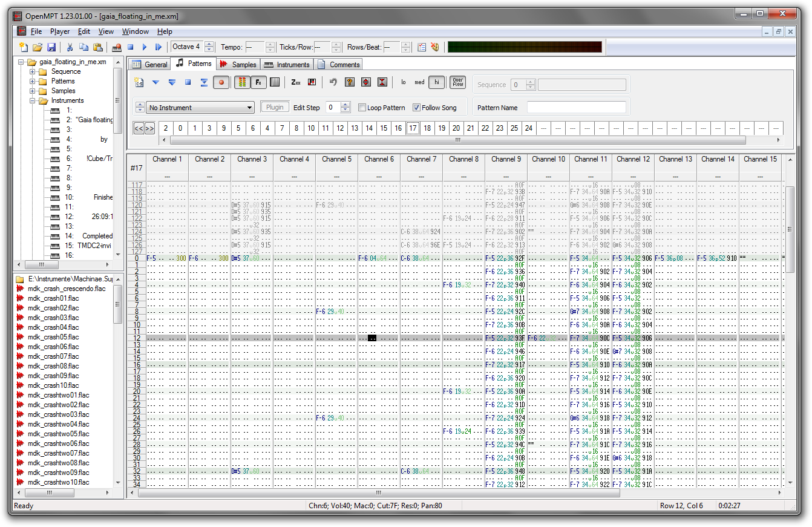Stop song playback
Image resolution: width=812 pixels, height=527 pixels.
[130, 47]
